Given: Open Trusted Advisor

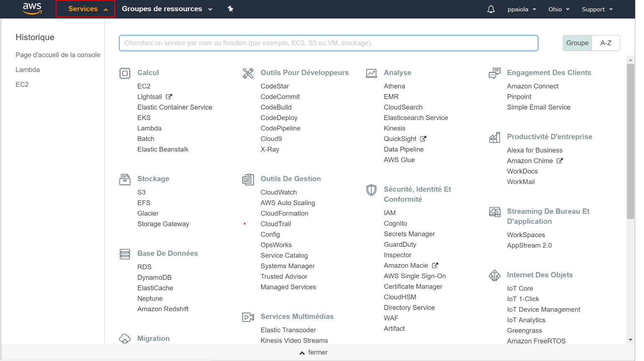Looking at the screenshot, I should coord(284,277).
